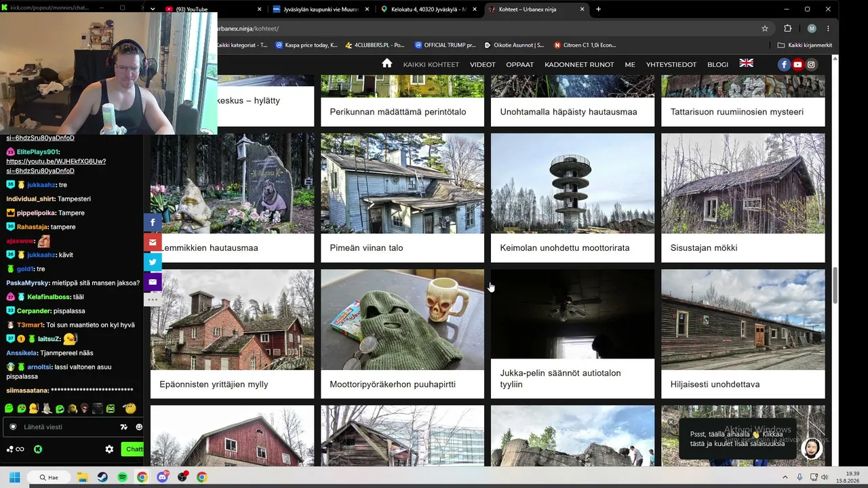Click the chat identity shield icon

[13, 427]
